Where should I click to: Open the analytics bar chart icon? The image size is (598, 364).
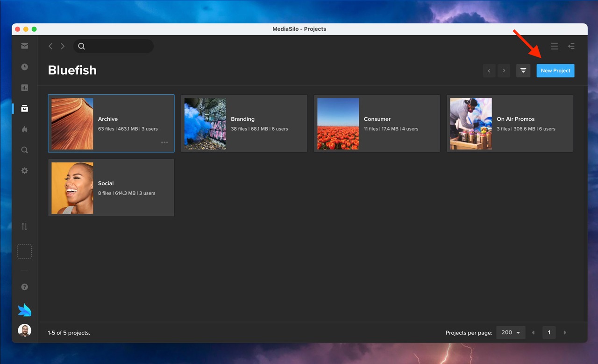pyautogui.click(x=24, y=88)
